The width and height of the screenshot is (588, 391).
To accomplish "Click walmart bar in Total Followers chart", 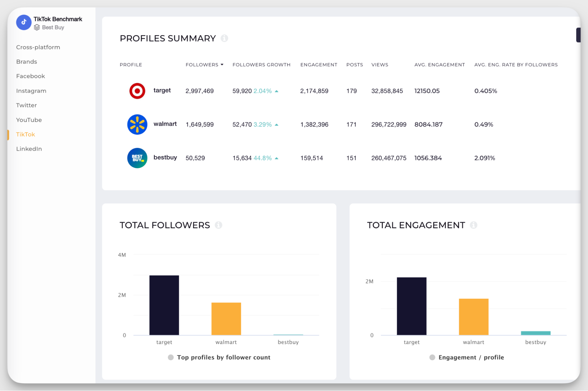I will [226, 319].
